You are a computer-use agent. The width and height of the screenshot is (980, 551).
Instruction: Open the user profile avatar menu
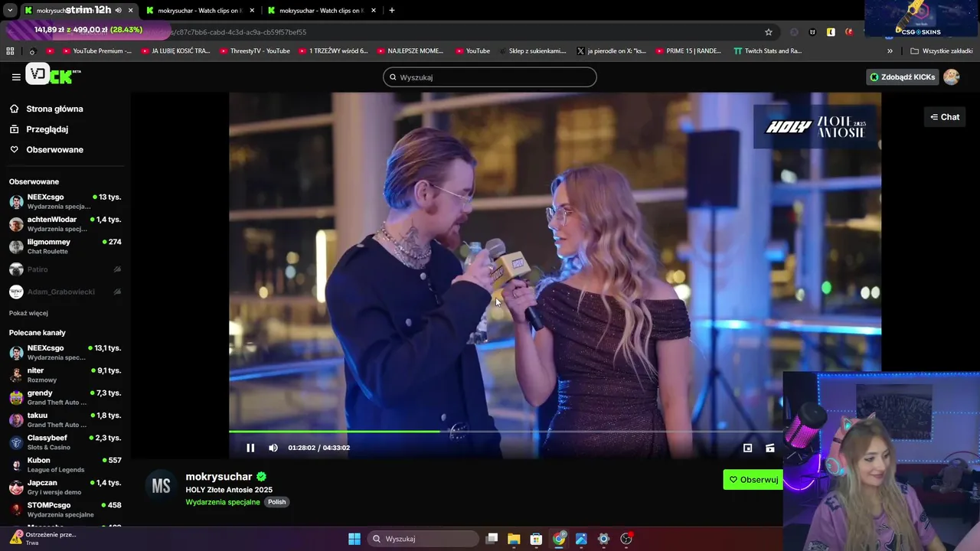[952, 77]
